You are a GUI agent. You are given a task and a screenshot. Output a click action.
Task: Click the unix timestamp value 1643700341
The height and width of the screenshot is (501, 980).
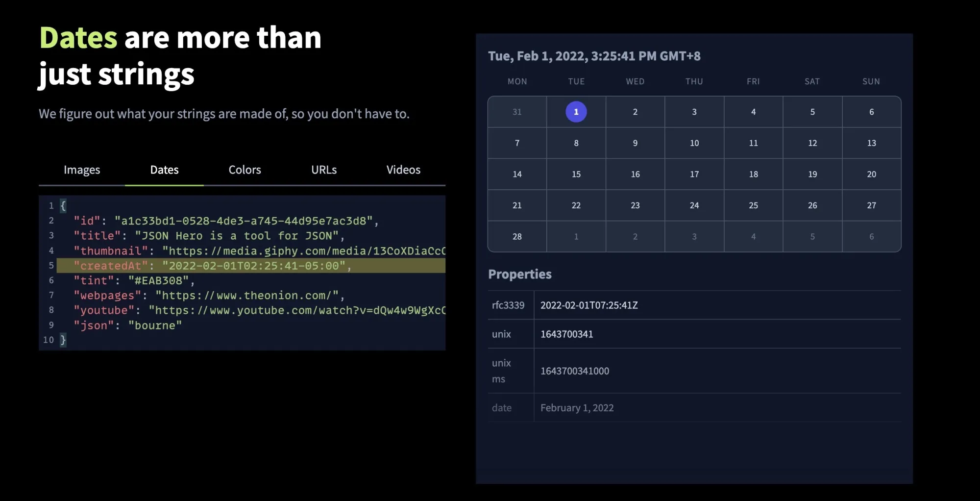[566, 334]
